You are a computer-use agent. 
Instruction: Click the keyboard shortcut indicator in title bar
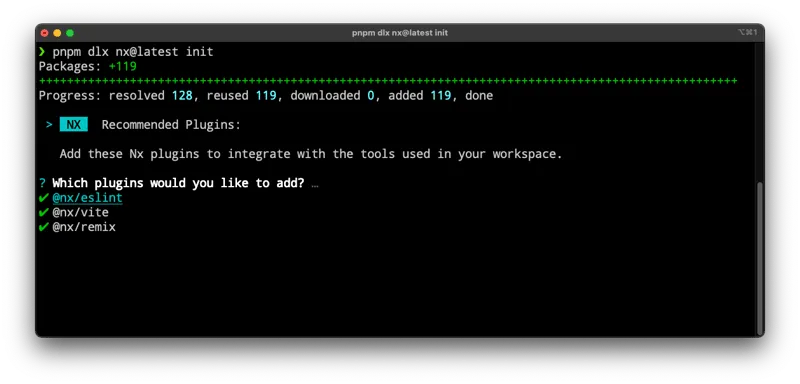pos(747,32)
